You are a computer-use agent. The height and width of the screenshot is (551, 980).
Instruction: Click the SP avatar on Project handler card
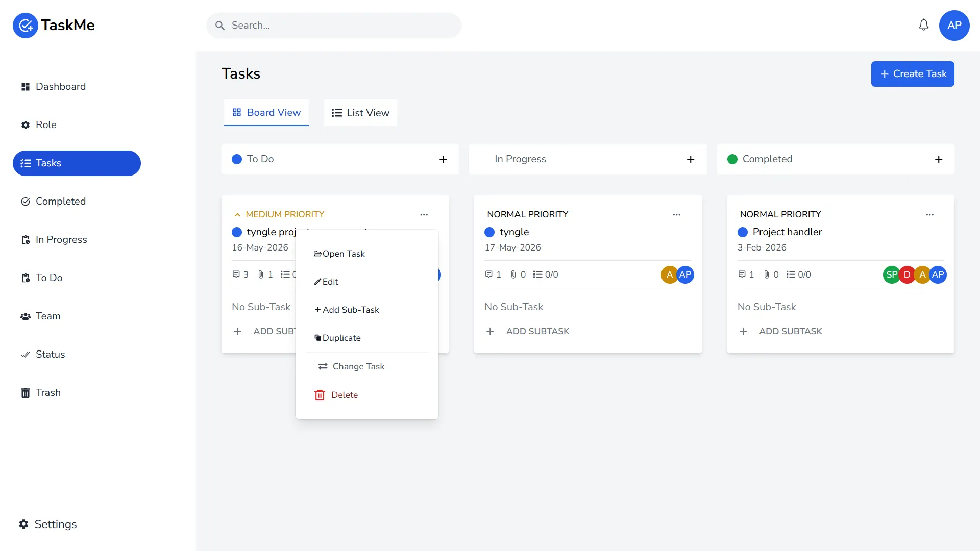pyautogui.click(x=891, y=274)
